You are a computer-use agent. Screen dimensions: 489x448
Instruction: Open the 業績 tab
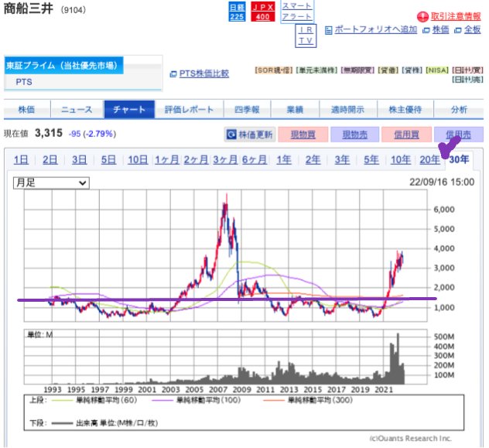tap(295, 109)
